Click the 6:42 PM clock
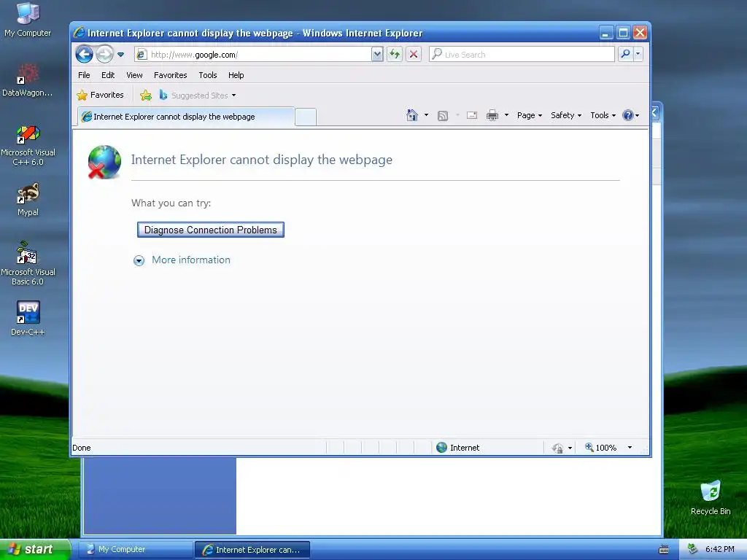This screenshot has width=747, height=560. [720, 549]
